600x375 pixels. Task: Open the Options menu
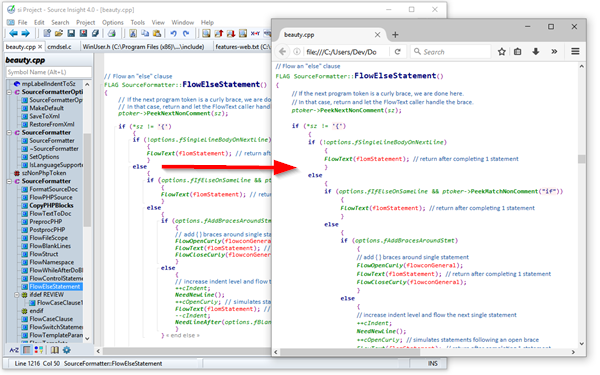112,23
